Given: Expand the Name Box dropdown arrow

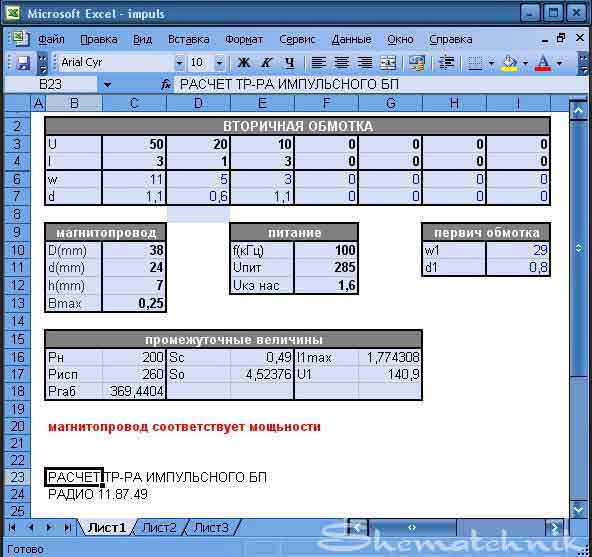Looking at the screenshot, I should point(107,85).
